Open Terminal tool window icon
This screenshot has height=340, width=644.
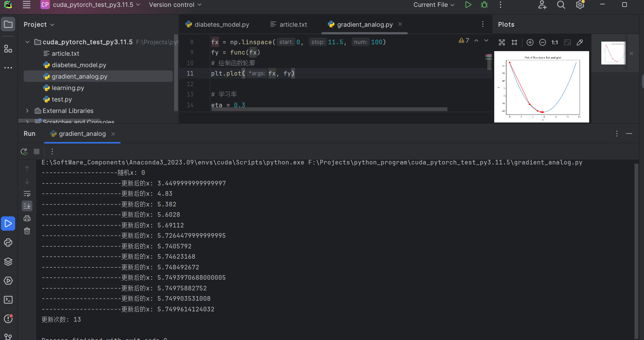click(x=8, y=300)
